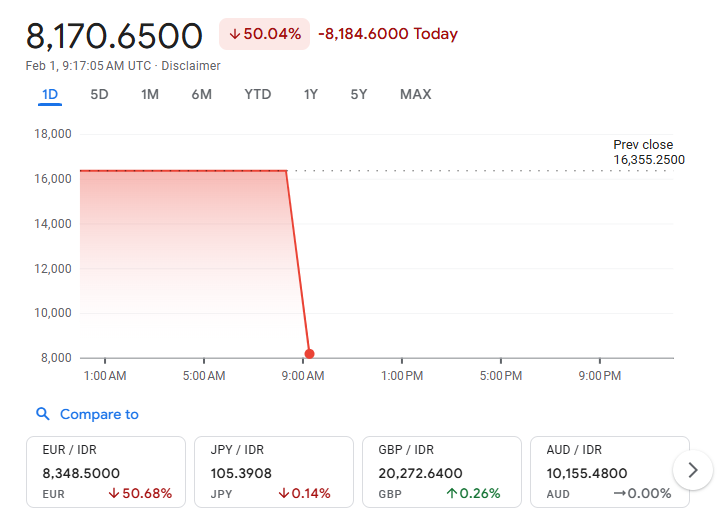
Task: Select the 1D time range tab
Action: tap(50, 94)
